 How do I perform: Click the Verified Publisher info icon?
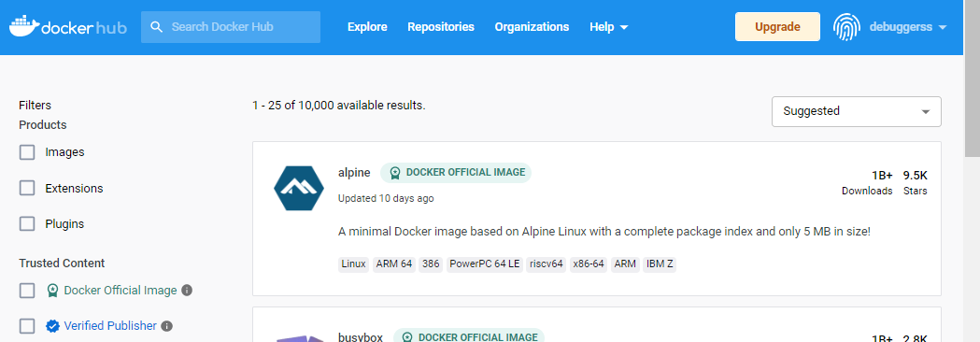(x=166, y=326)
